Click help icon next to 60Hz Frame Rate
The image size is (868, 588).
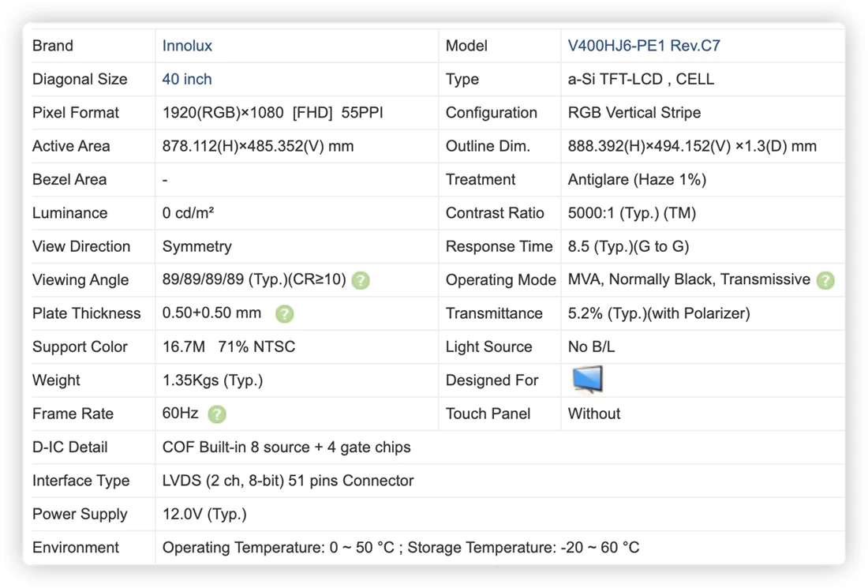point(217,414)
